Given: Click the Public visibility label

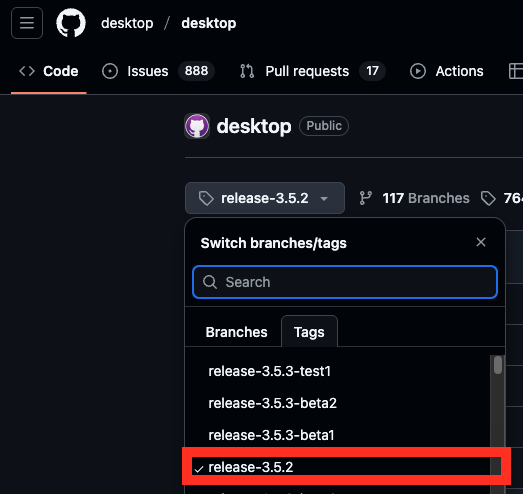Looking at the screenshot, I should pos(324,126).
